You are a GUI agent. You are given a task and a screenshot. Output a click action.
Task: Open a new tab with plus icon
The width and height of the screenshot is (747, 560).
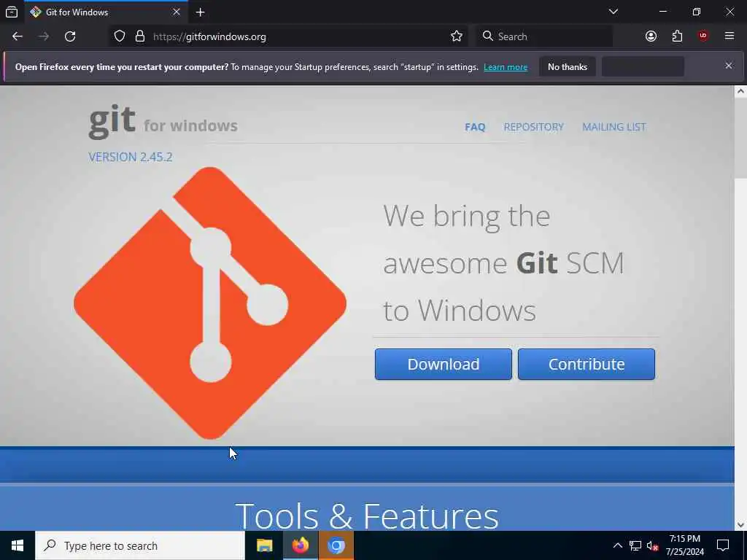coord(200,12)
